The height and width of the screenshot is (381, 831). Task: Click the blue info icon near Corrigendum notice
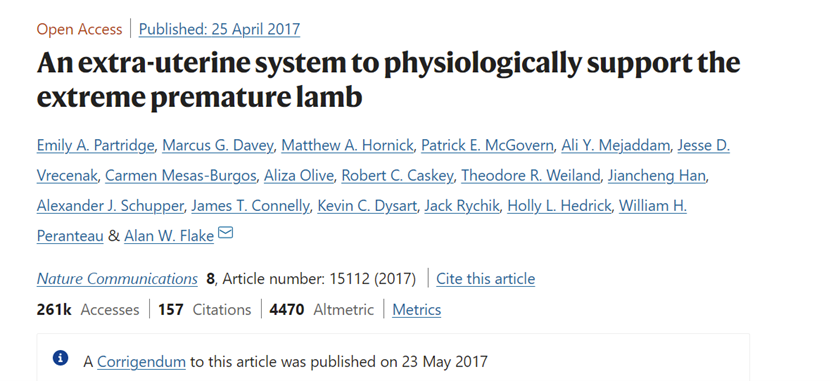60,359
